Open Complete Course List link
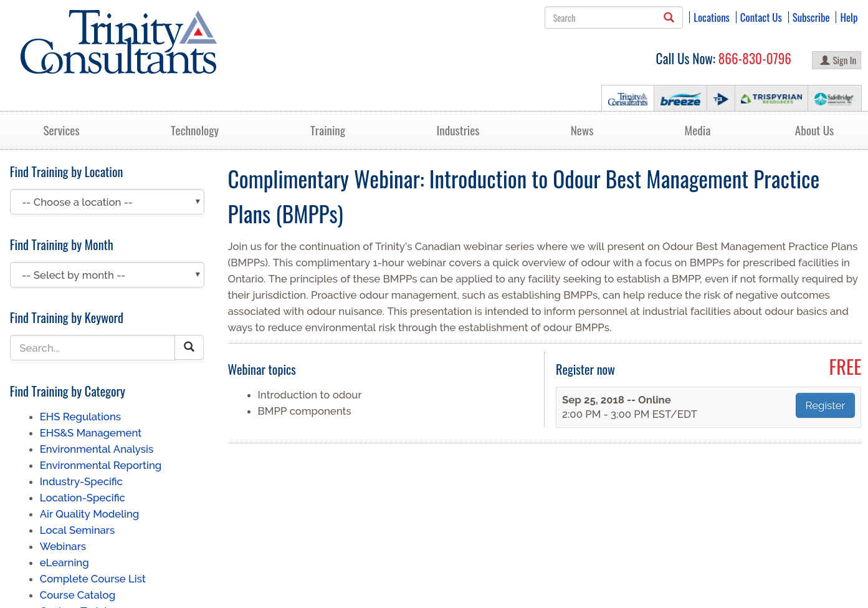The height and width of the screenshot is (608, 868). point(93,579)
